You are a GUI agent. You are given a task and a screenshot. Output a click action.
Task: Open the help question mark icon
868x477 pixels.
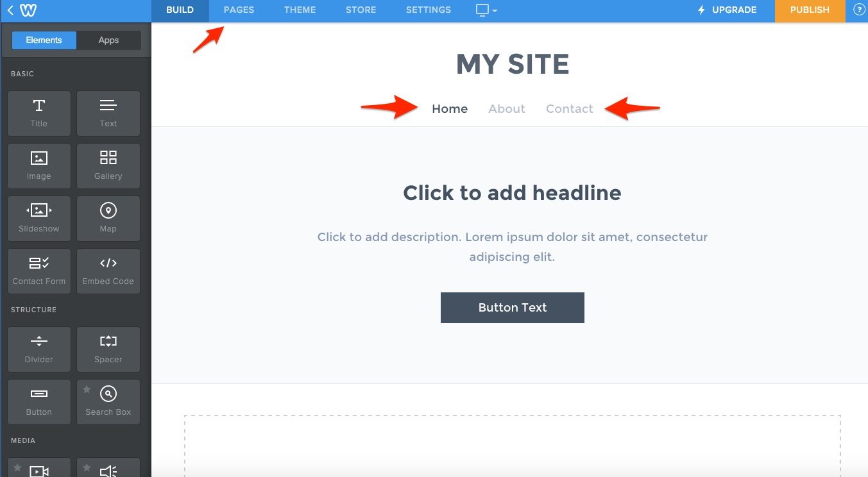[859, 10]
